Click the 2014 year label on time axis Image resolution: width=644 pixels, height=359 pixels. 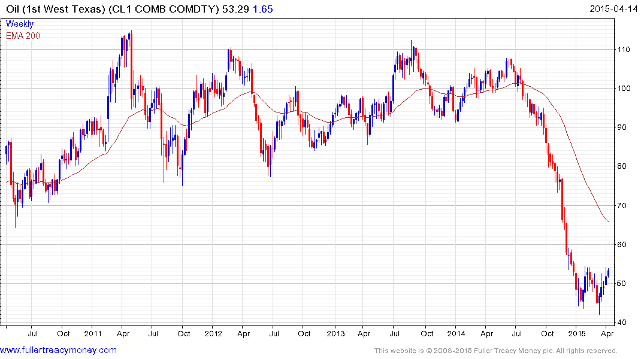(x=456, y=333)
